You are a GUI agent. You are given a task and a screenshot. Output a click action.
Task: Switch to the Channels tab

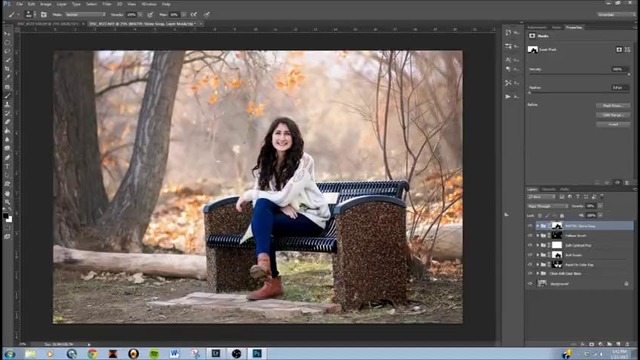(x=549, y=189)
